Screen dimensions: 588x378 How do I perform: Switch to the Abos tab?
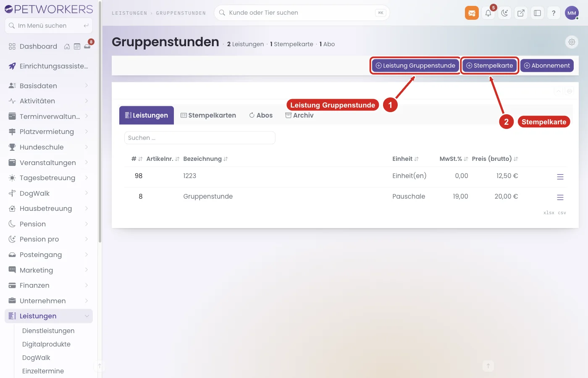pos(261,115)
